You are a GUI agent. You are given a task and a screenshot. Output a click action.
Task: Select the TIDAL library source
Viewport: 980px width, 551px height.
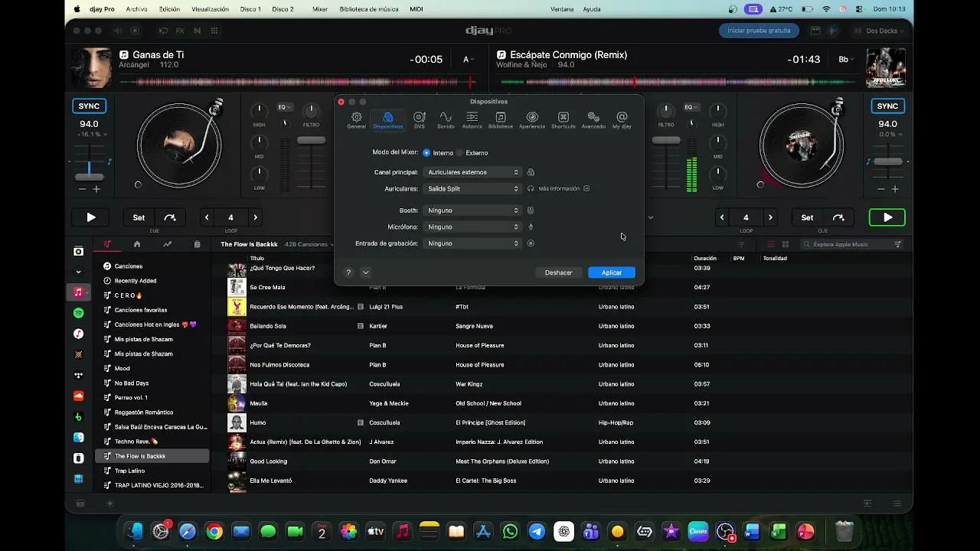pyautogui.click(x=78, y=375)
